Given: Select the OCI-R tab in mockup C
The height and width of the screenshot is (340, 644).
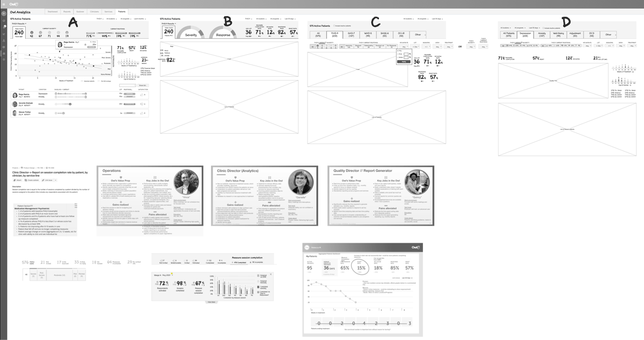Looking at the screenshot, I should pos(401,34).
